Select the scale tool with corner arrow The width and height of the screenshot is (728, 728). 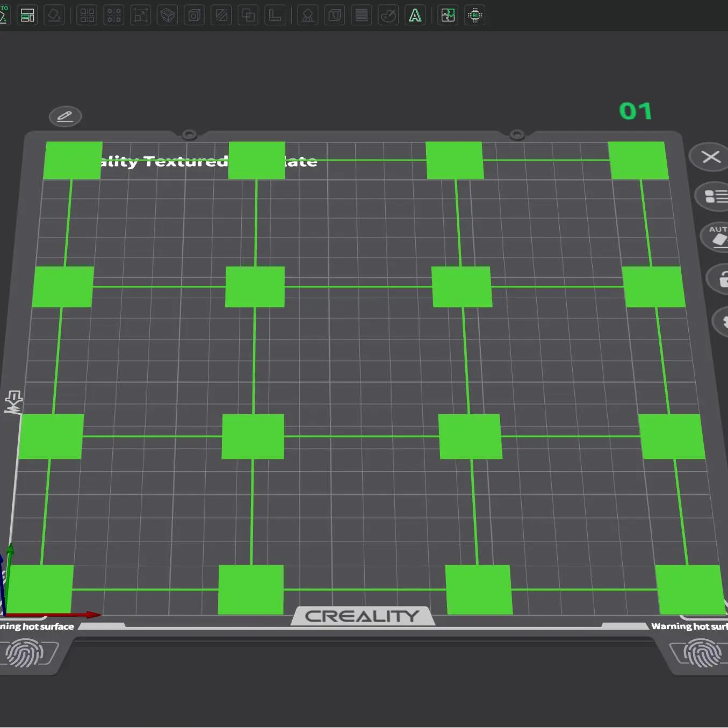141,15
